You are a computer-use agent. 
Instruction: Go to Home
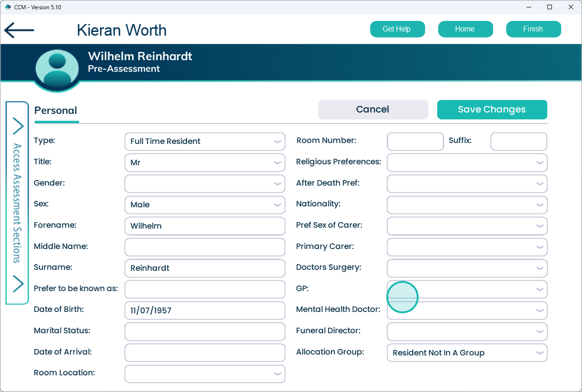[x=465, y=29]
